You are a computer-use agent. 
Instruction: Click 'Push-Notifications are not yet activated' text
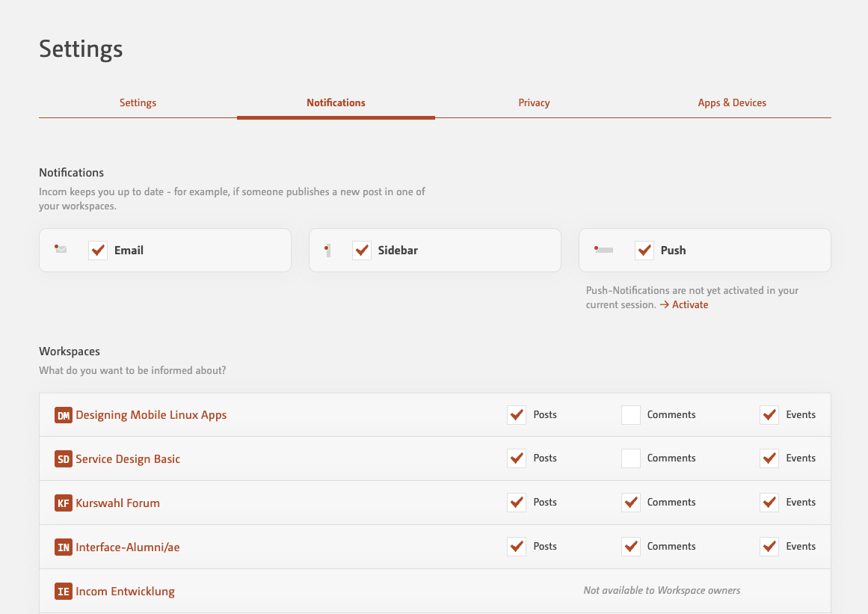point(692,298)
